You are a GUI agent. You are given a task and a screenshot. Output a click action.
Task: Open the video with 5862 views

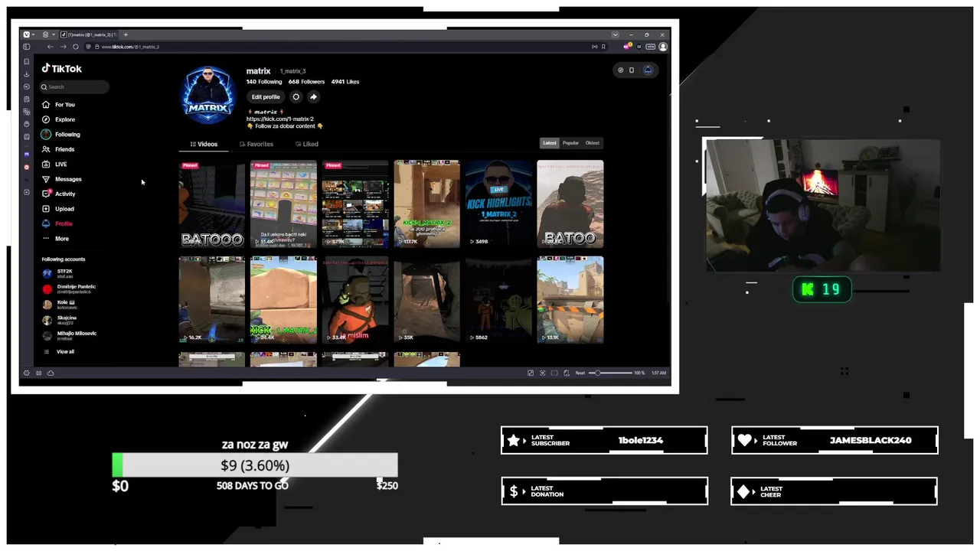point(498,299)
